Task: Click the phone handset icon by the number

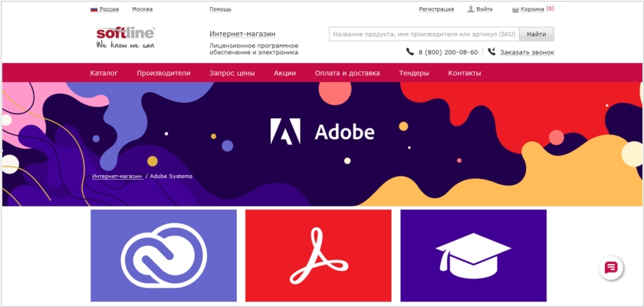Action: click(x=410, y=51)
